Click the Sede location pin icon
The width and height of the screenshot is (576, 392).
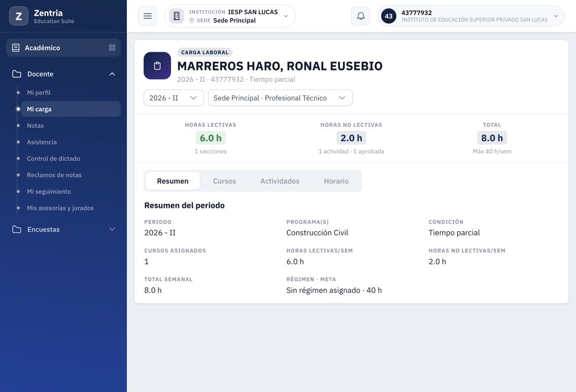pyautogui.click(x=192, y=21)
